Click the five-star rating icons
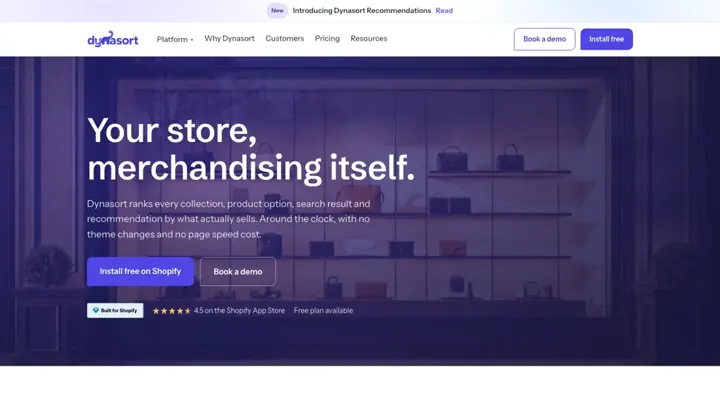720x403 pixels. click(x=172, y=311)
